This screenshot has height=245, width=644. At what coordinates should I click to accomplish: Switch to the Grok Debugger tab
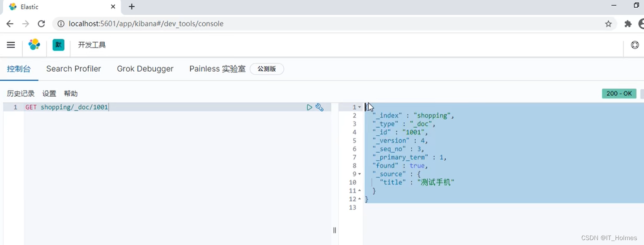coord(145,69)
